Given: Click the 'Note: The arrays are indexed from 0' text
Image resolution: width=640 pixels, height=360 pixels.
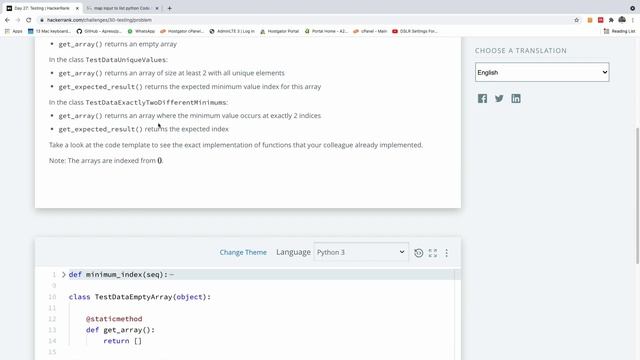Looking at the screenshot, I should [x=106, y=160].
